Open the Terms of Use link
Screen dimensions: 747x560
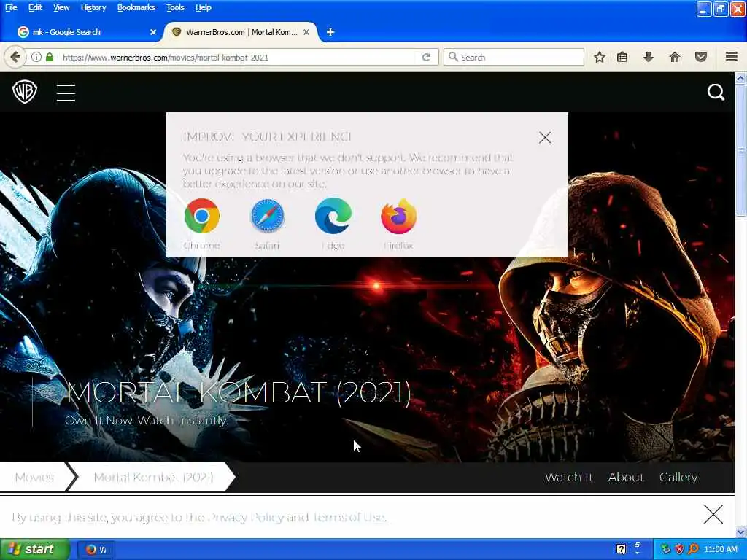pos(348,517)
